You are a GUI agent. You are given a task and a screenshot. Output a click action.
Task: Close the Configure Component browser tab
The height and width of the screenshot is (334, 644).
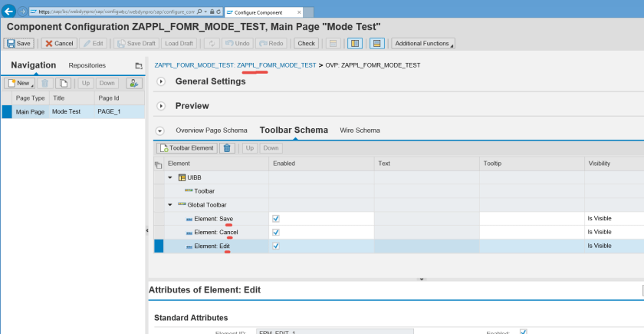(299, 12)
